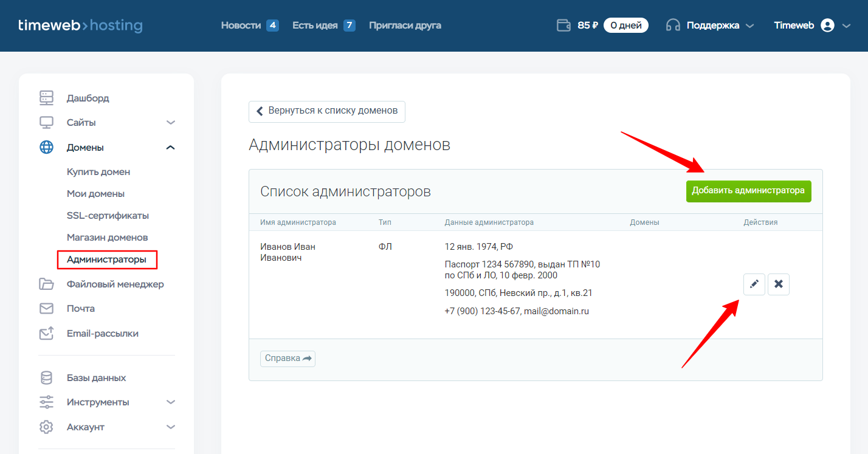The height and width of the screenshot is (454, 868).
Task: Click the Email campaigns envelope icon
Action: pyautogui.click(x=46, y=334)
